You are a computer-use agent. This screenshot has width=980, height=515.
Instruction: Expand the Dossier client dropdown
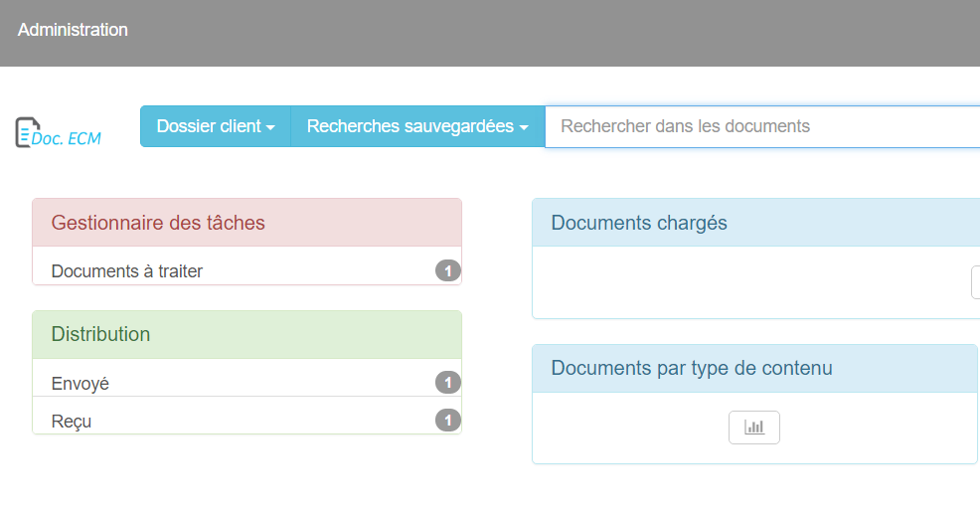click(x=216, y=126)
